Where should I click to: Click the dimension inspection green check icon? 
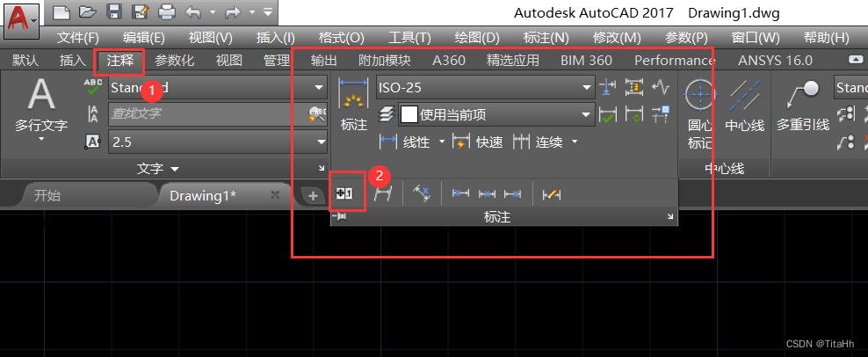tap(608, 114)
